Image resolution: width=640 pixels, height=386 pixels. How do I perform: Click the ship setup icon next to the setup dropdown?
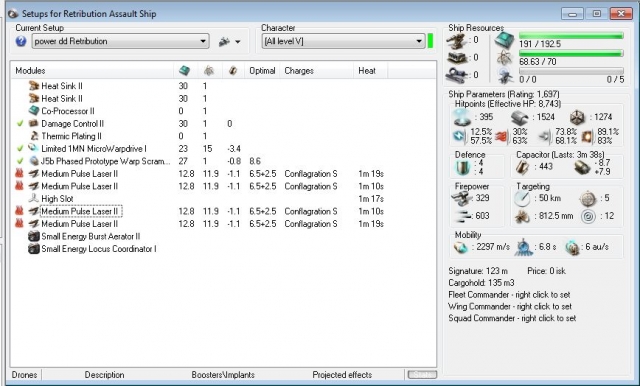(224, 41)
